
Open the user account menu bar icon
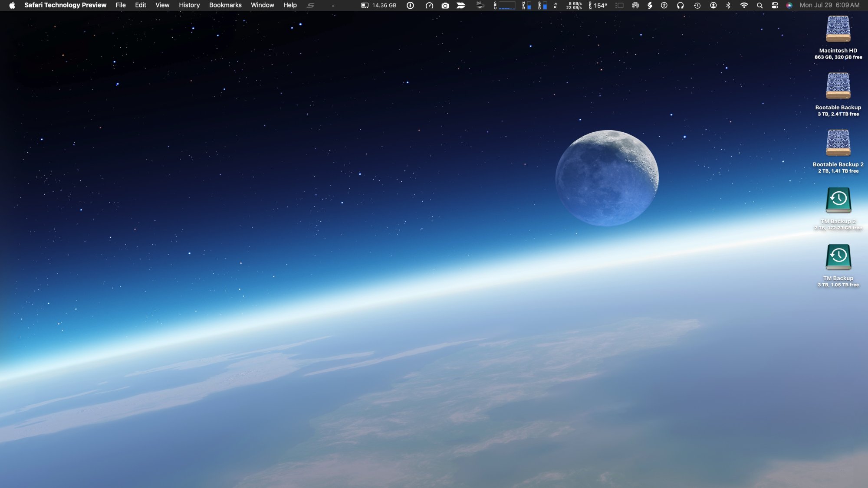coord(713,6)
